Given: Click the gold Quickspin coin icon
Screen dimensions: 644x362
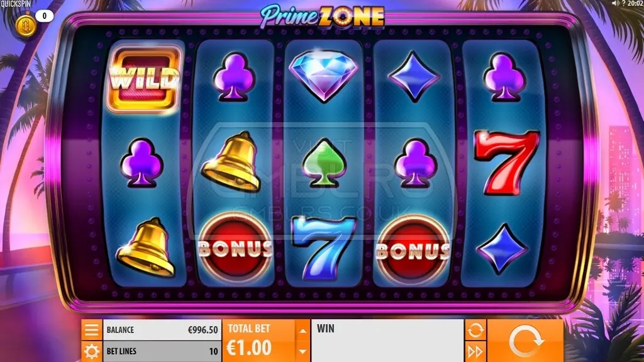Looking at the screenshot, I should coord(26,25).
